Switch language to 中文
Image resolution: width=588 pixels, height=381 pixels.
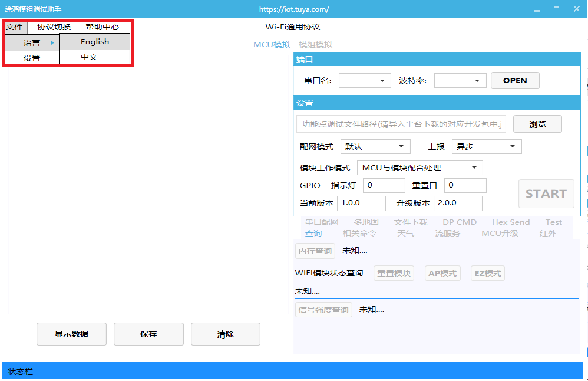tap(95, 57)
